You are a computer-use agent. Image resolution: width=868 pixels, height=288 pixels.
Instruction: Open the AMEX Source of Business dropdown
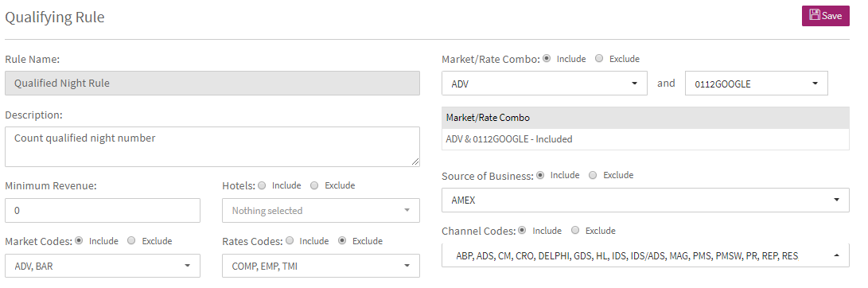coord(645,200)
